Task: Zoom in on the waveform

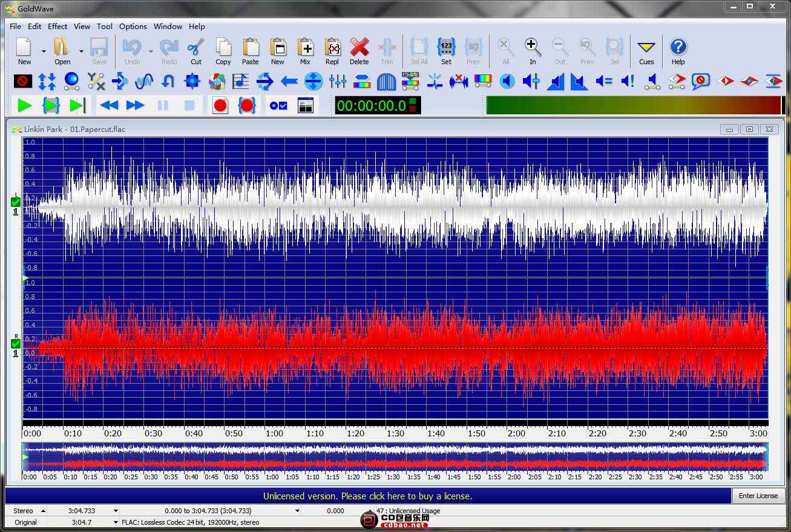Action: pos(533,51)
